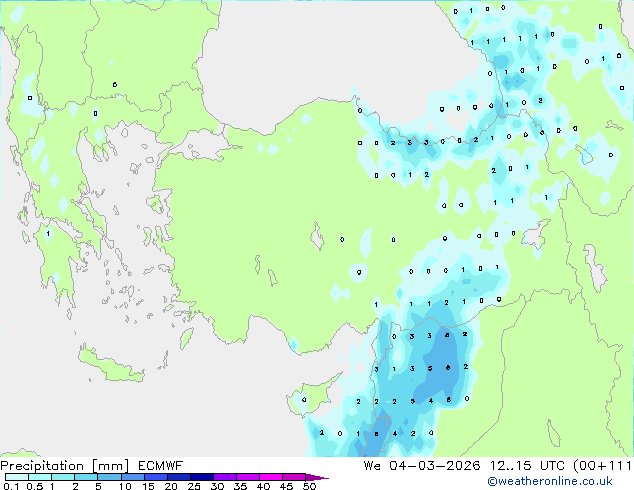Pick the 15–20 mm blue legend swatch
The width and height of the screenshot is (634, 490).
tap(155, 477)
